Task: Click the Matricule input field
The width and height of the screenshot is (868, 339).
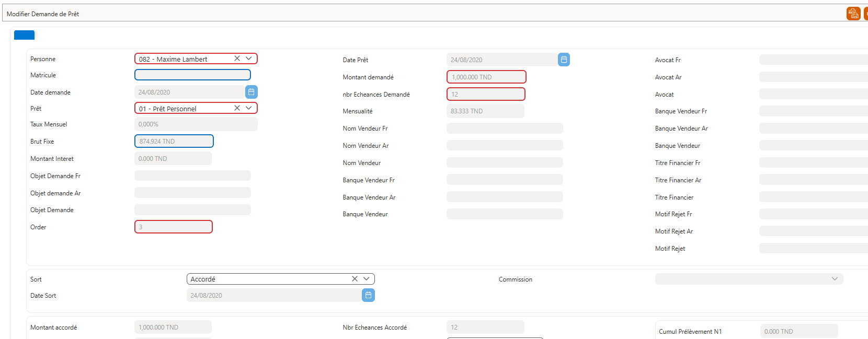Action: click(192, 75)
